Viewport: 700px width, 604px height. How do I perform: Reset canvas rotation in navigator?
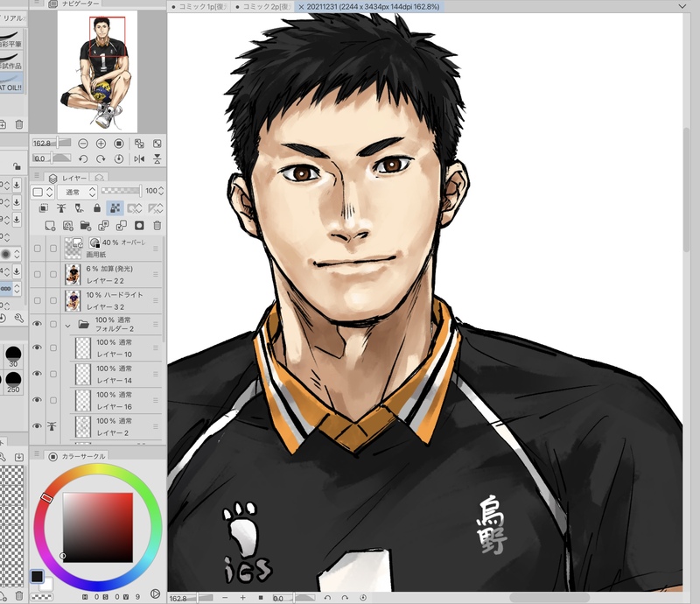click(119, 158)
